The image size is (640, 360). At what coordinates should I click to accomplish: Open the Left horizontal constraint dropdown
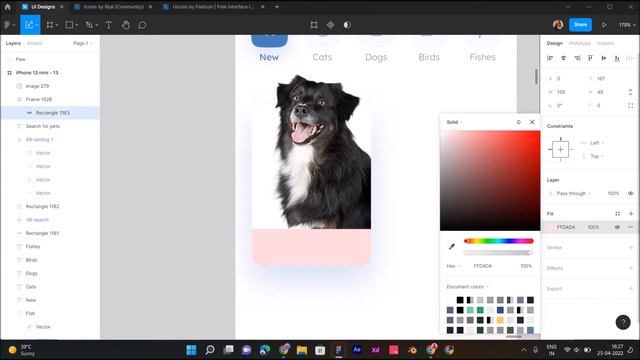tap(597, 143)
